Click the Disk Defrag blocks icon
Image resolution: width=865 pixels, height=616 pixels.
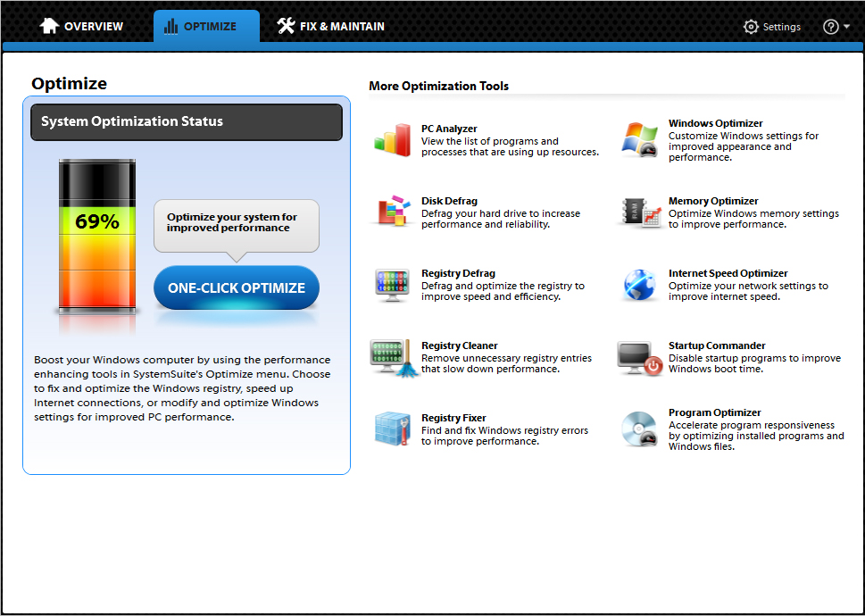(391, 212)
